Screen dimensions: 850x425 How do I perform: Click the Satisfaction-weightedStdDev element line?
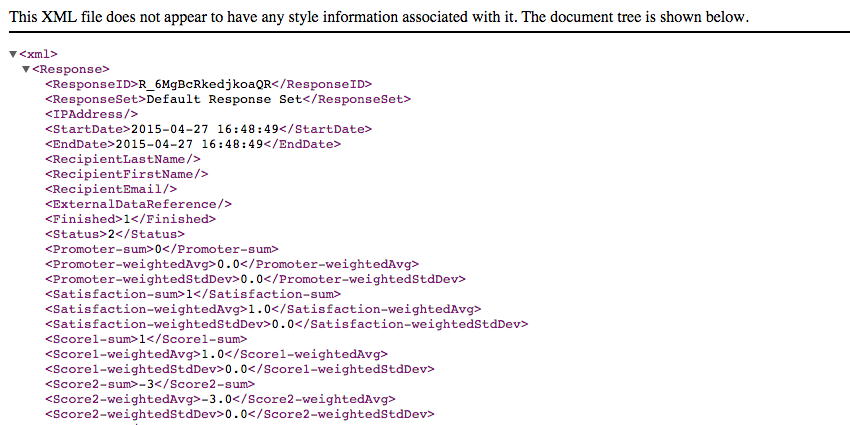coord(286,324)
